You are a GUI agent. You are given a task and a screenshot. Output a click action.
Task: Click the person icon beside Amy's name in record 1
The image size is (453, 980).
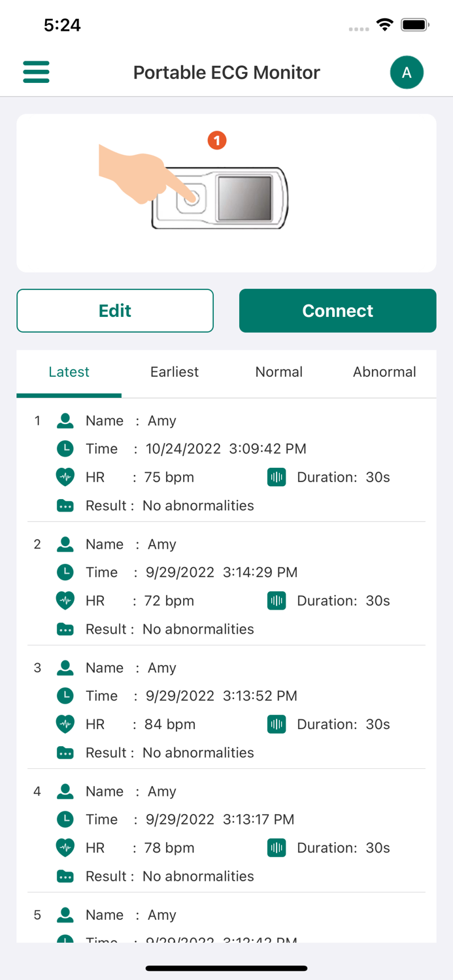pyautogui.click(x=65, y=421)
